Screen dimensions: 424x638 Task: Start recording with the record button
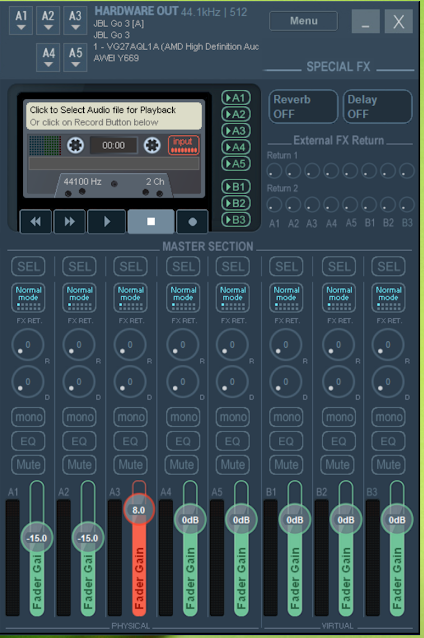(192, 221)
